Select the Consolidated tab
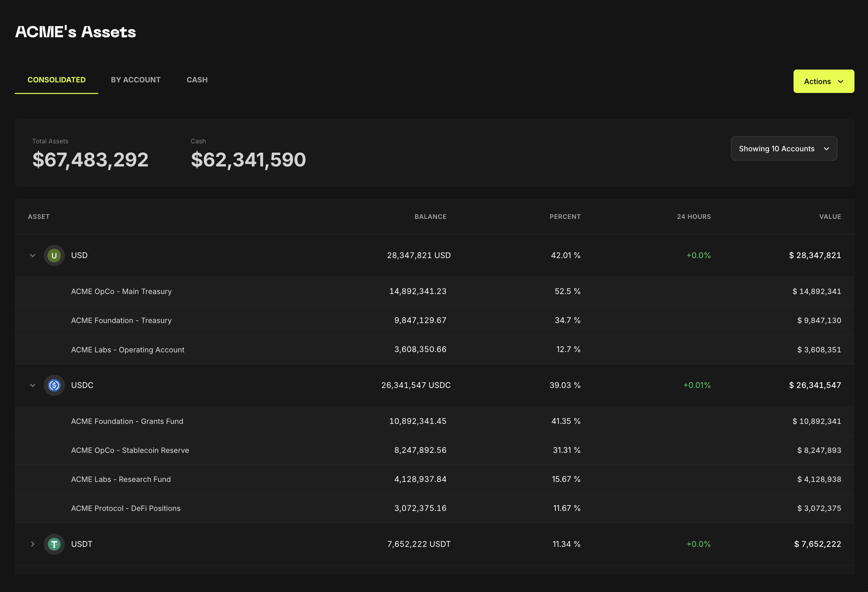This screenshot has width=868, height=592. [56, 80]
